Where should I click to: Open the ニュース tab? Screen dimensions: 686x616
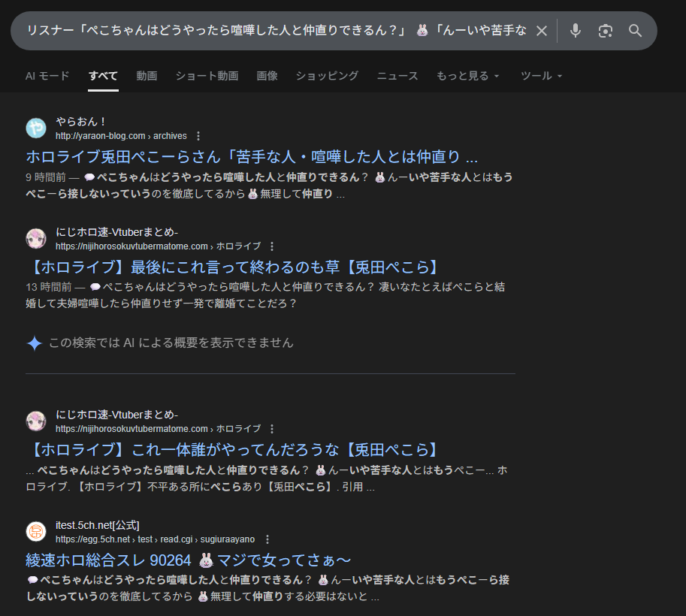point(397,76)
